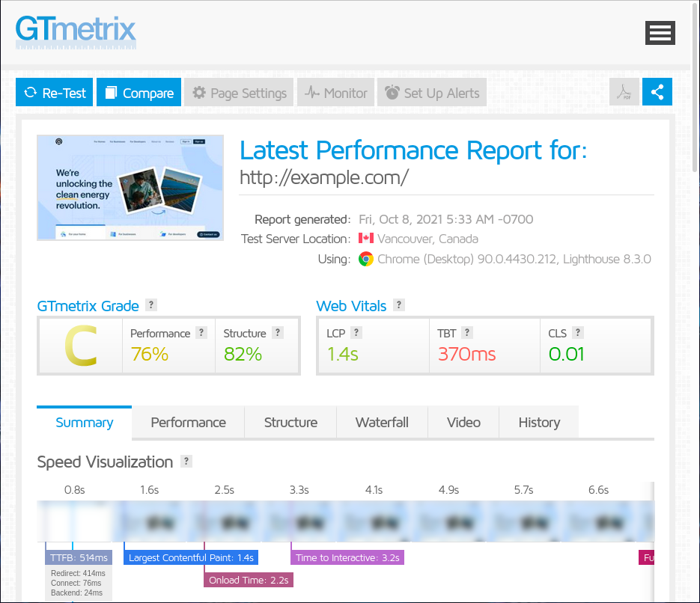700x603 pixels.
Task: Click the blue share icon button
Action: (657, 92)
